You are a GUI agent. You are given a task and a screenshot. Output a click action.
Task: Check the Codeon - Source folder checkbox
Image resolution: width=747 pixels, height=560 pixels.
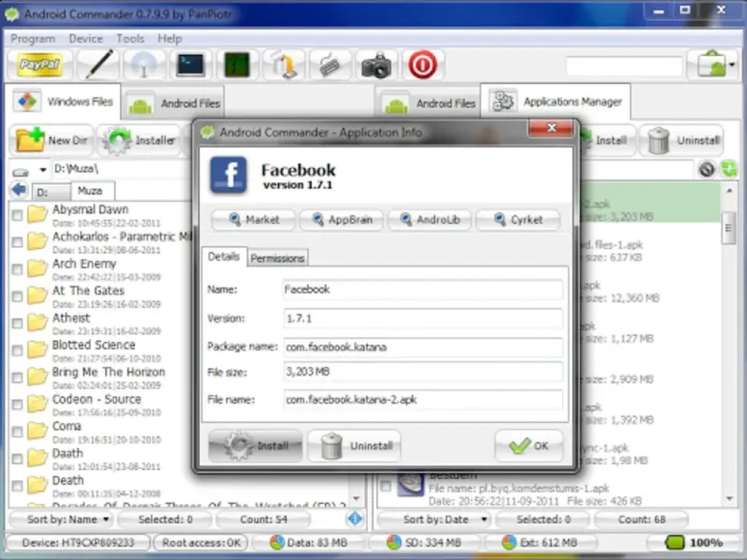pyautogui.click(x=17, y=405)
